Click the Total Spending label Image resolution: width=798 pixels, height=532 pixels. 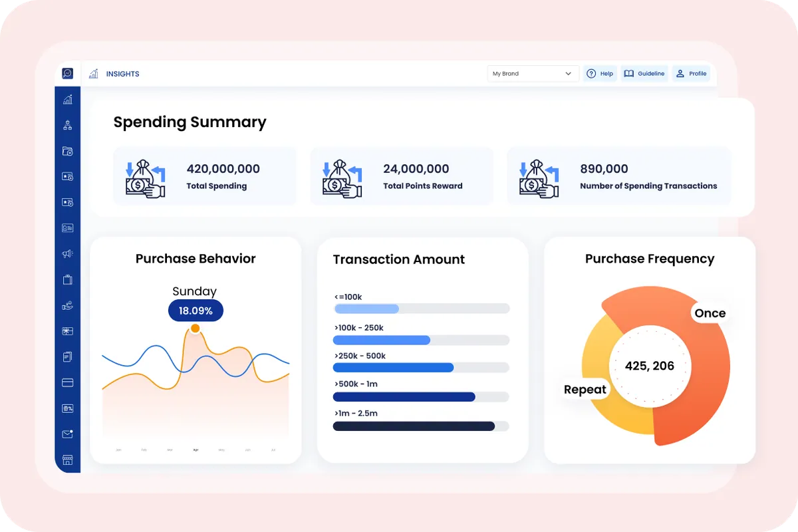217,186
